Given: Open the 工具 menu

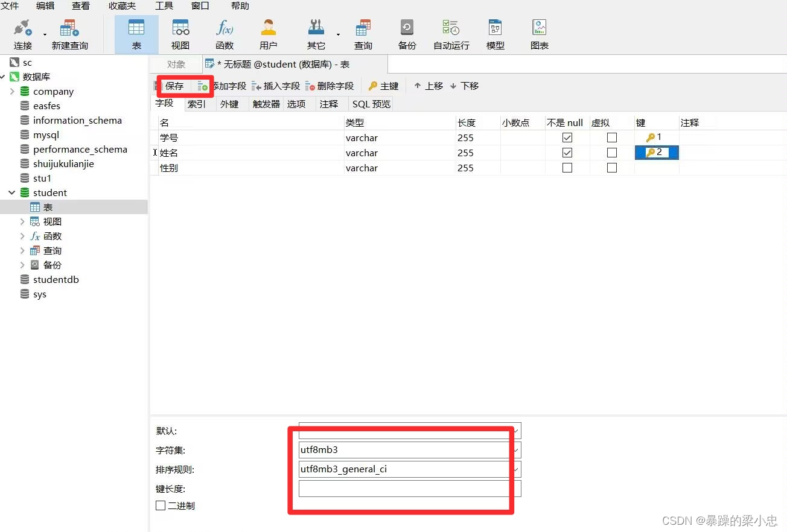Looking at the screenshot, I should click(164, 6).
